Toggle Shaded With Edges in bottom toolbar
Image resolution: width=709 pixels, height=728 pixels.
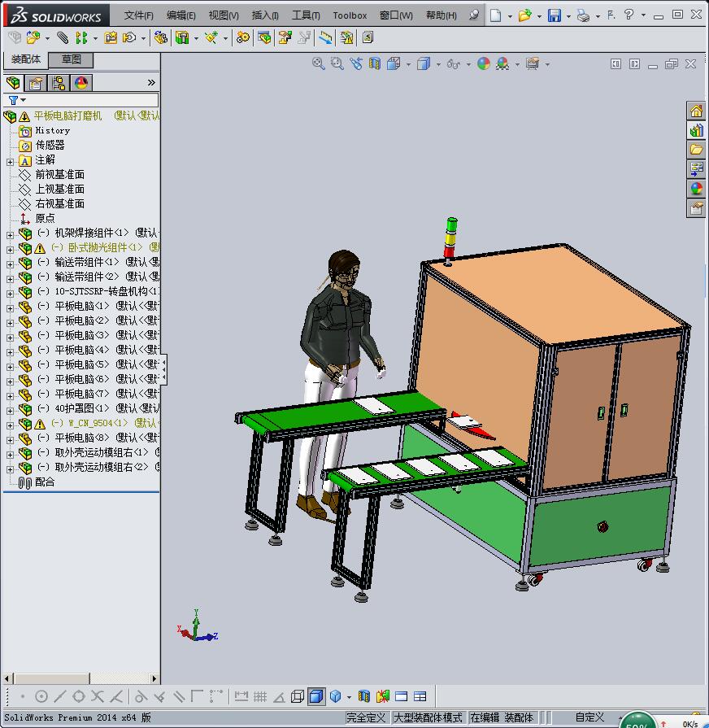tap(316, 696)
